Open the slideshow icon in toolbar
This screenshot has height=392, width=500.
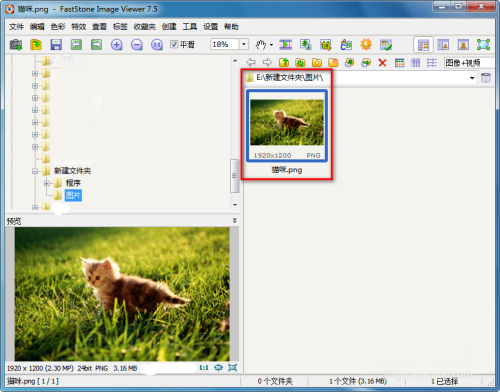click(285, 44)
